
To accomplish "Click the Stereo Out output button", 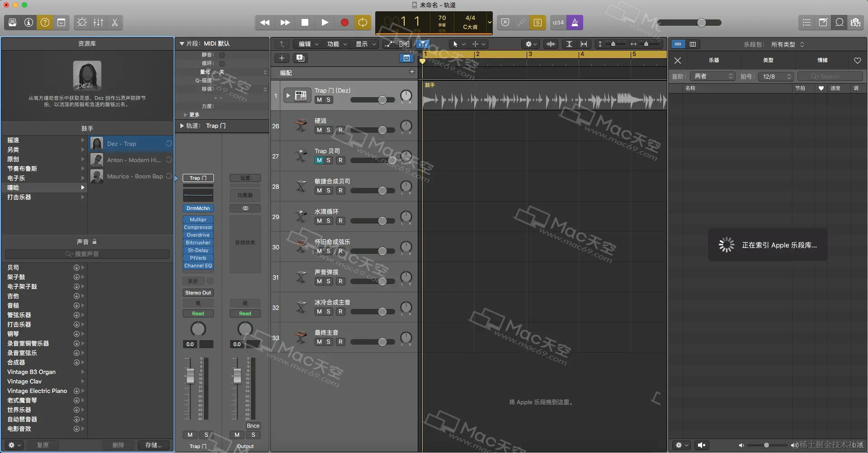I will (198, 293).
